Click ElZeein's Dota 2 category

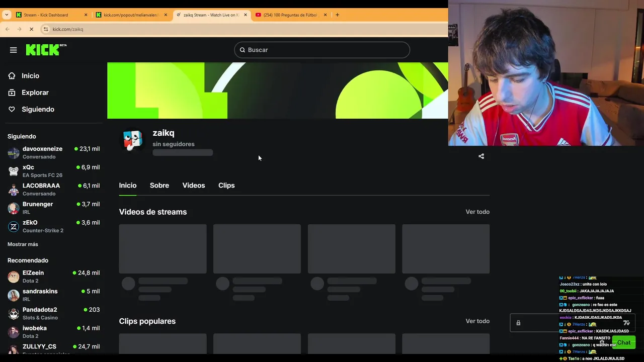click(x=30, y=281)
